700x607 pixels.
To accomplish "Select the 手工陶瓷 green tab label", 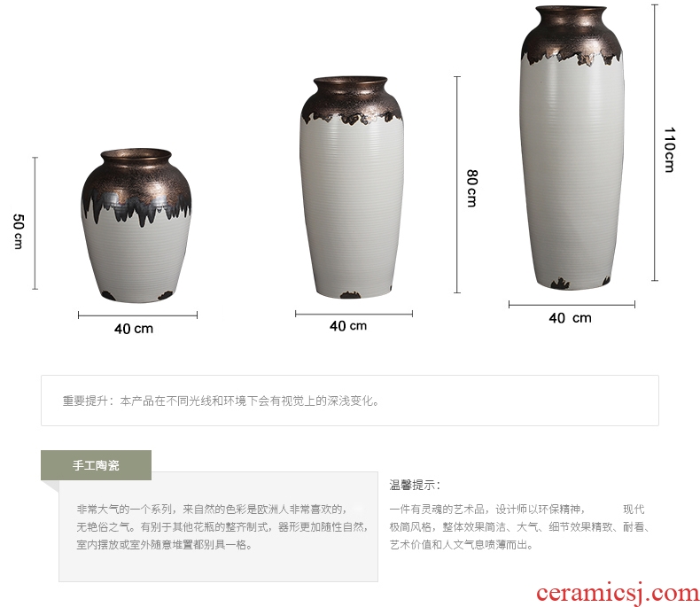I will [x=96, y=465].
